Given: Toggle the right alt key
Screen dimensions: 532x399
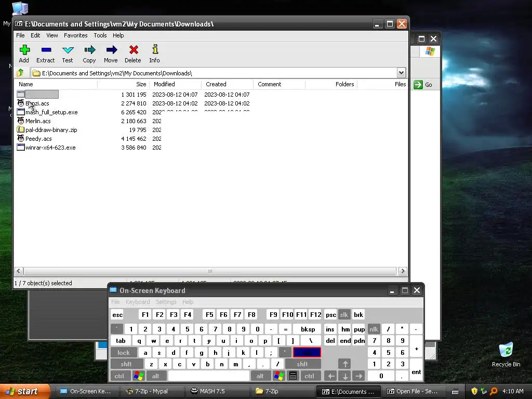Looking at the screenshot, I should point(260,376).
